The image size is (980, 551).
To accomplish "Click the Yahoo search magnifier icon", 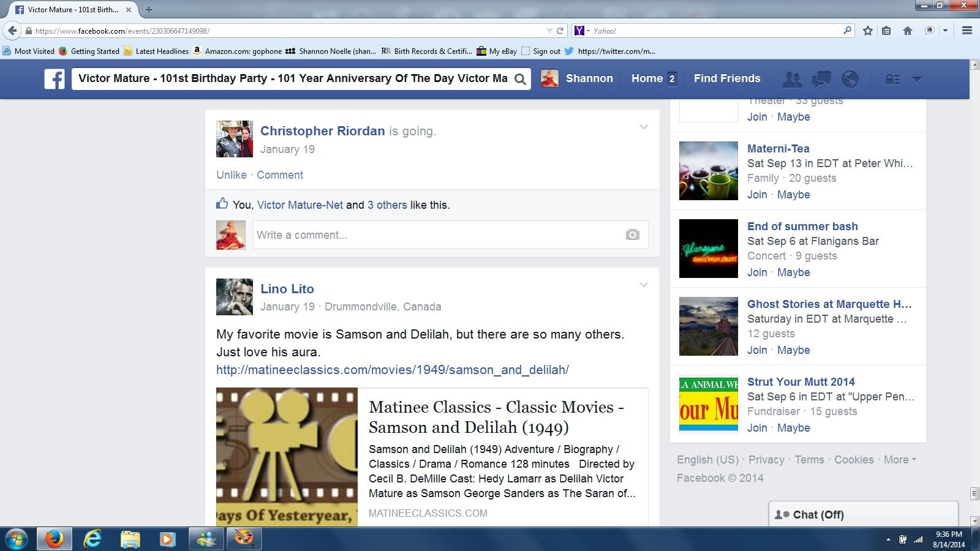I will pyautogui.click(x=848, y=30).
